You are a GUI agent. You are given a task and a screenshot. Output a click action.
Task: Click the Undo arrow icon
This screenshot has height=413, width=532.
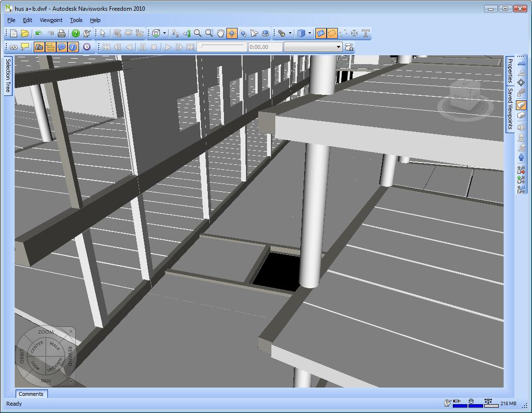click(x=38, y=33)
